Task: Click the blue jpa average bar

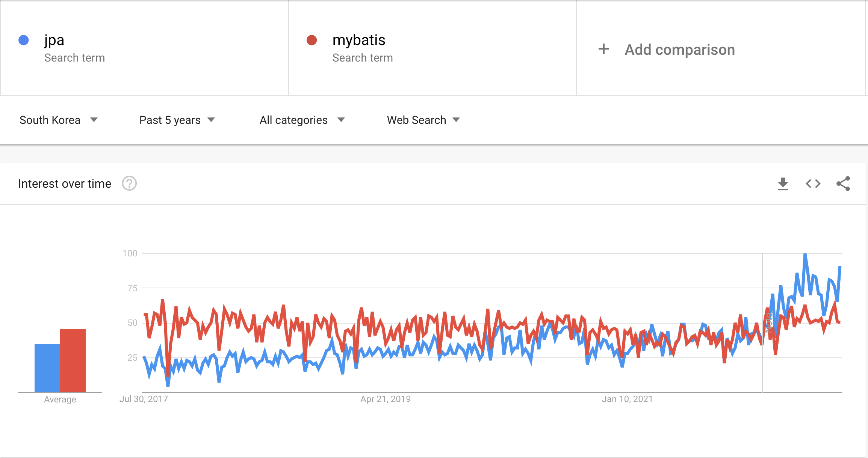Action: (x=47, y=368)
